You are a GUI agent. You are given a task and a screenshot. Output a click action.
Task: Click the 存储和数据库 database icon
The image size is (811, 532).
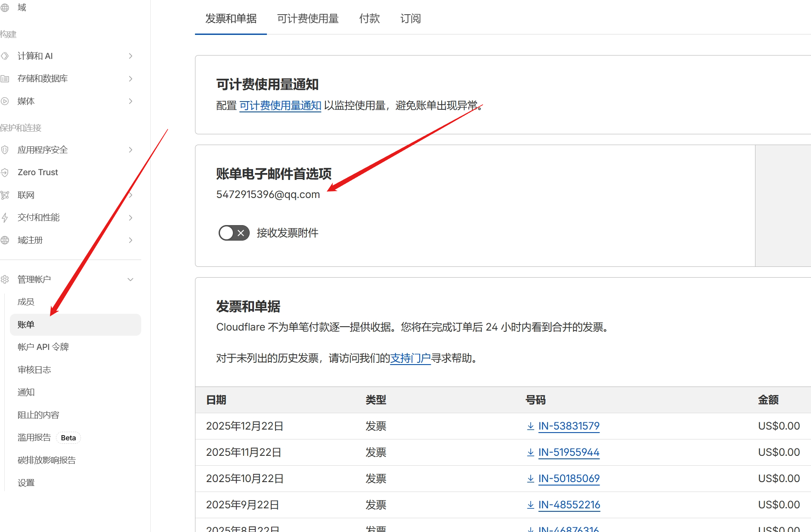(x=5, y=79)
